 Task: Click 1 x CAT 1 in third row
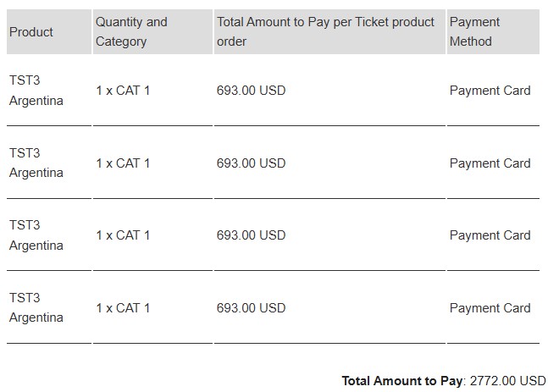click(x=123, y=235)
